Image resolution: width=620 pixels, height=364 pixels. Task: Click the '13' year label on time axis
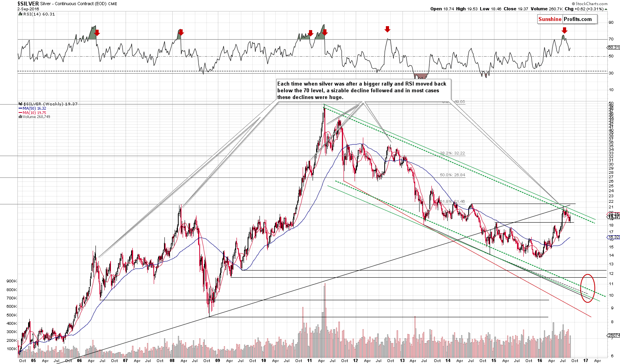pyautogui.click(x=402, y=361)
